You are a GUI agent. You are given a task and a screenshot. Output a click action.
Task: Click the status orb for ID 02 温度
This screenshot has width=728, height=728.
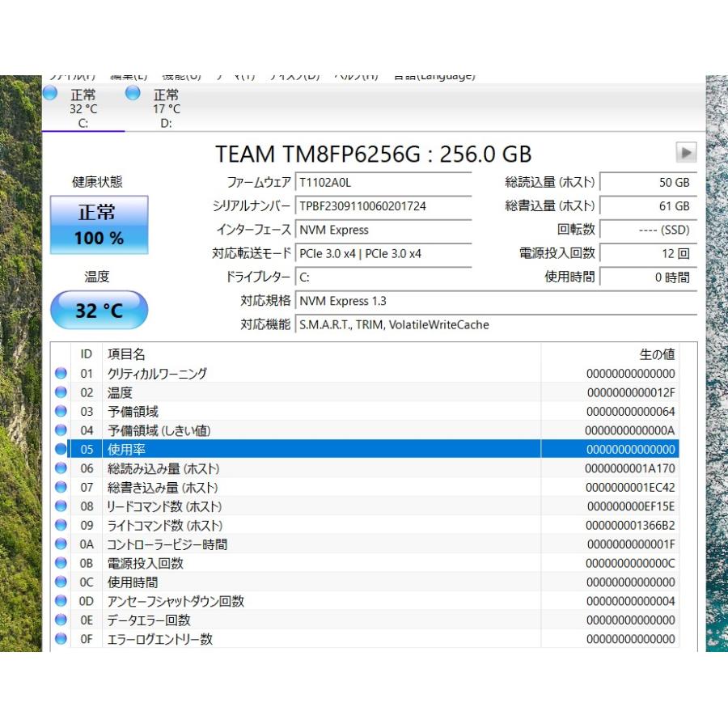pyautogui.click(x=61, y=392)
